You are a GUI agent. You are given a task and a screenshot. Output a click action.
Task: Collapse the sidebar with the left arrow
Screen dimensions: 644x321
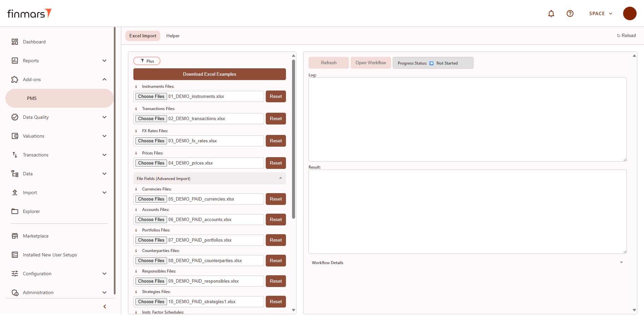105,307
